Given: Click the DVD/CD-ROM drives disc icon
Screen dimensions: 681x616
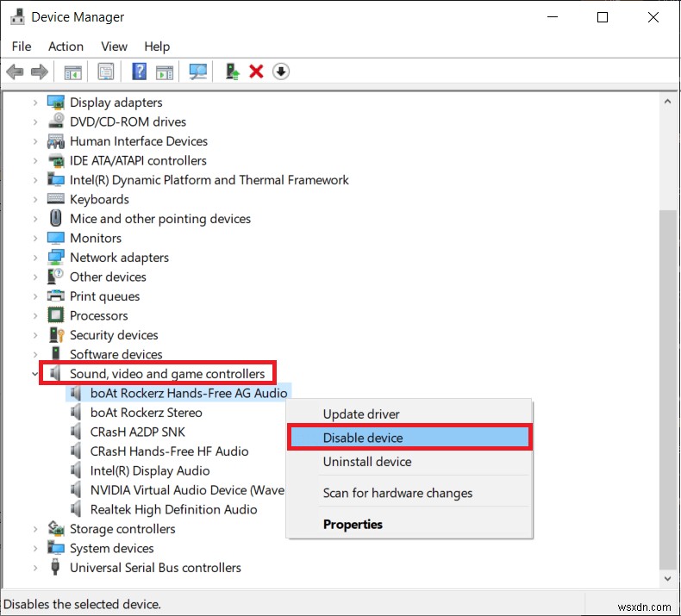Looking at the screenshot, I should [x=55, y=121].
